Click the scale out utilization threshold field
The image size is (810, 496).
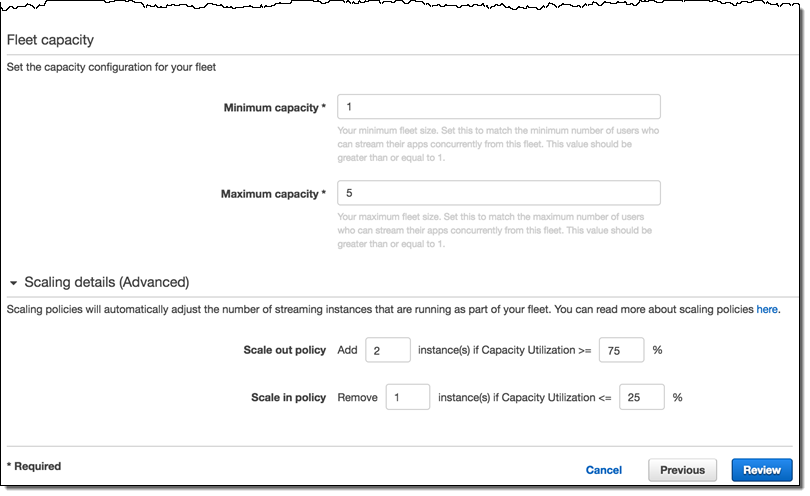[x=621, y=350]
